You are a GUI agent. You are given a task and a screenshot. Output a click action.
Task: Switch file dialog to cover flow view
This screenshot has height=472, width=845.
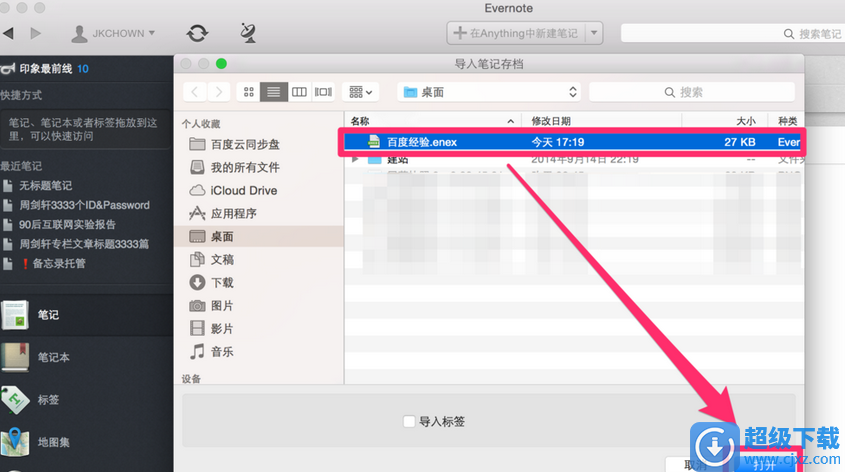click(323, 92)
